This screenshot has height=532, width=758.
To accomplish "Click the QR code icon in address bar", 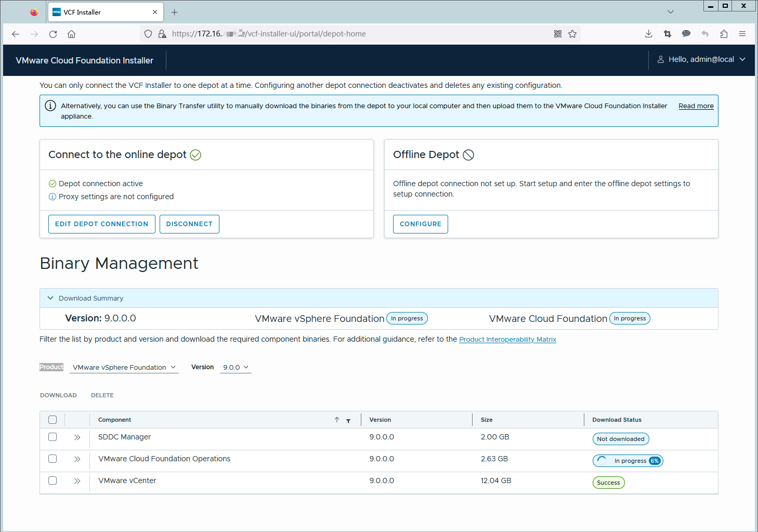I will (558, 34).
